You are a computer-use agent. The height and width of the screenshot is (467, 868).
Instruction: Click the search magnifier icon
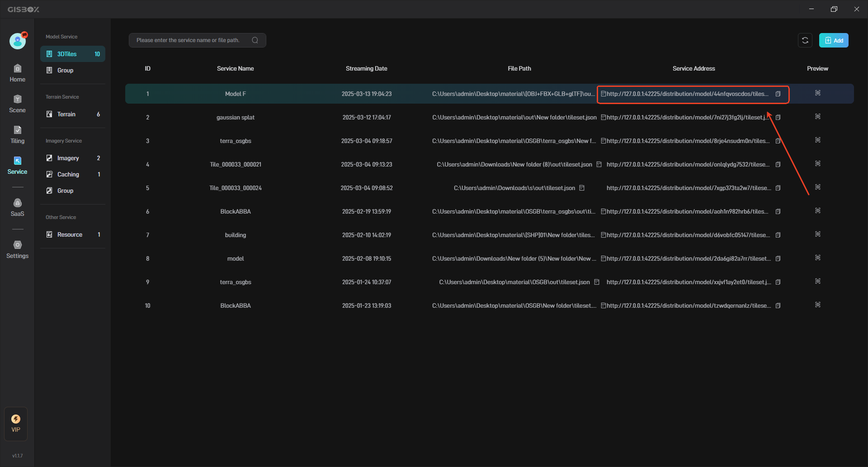click(x=255, y=40)
